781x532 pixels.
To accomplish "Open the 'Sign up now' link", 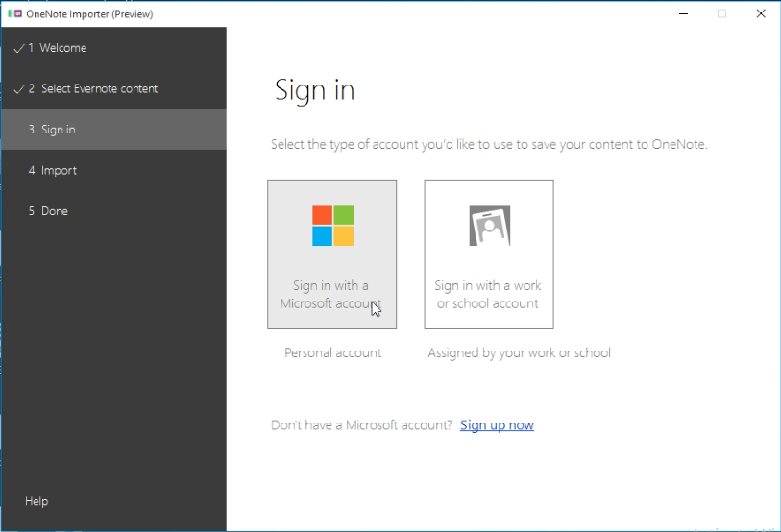I will [497, 424].
